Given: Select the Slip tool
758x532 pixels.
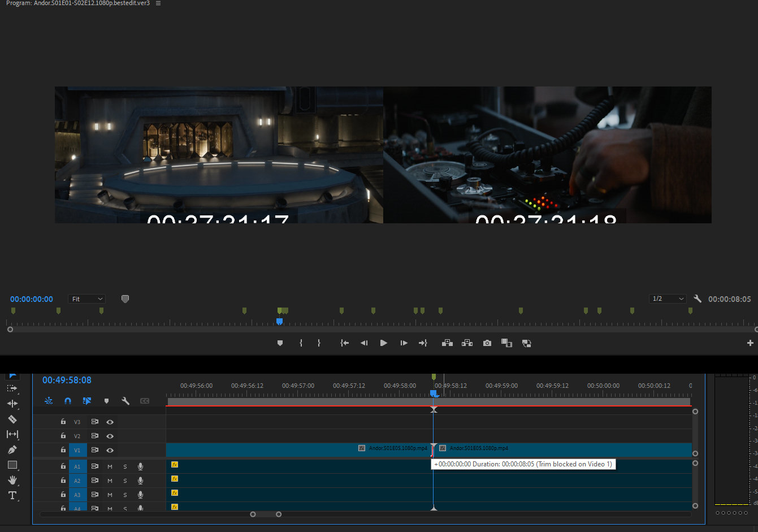Looking at the screenshot, I should (12, 434).
